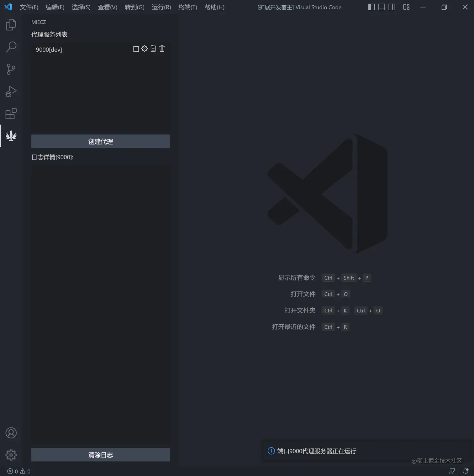Click the MIECZ panel title

pos(39,22)
